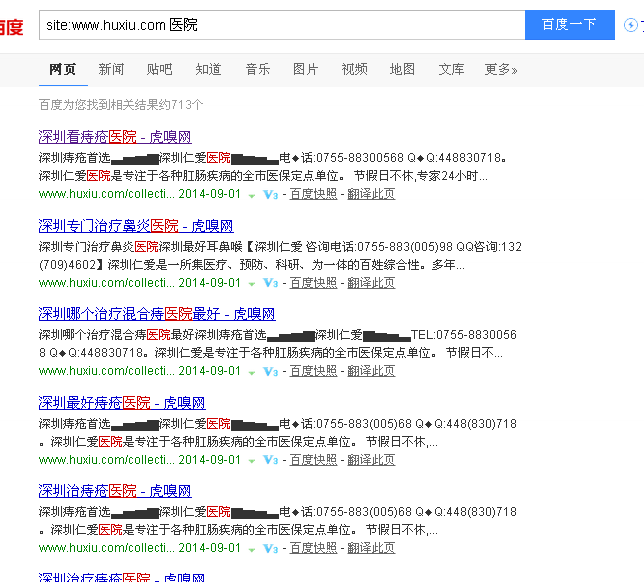Click V3 badge under 深圳治痔疮医院 result
This screenshot has width=644, height=582.
coord(270,548)
